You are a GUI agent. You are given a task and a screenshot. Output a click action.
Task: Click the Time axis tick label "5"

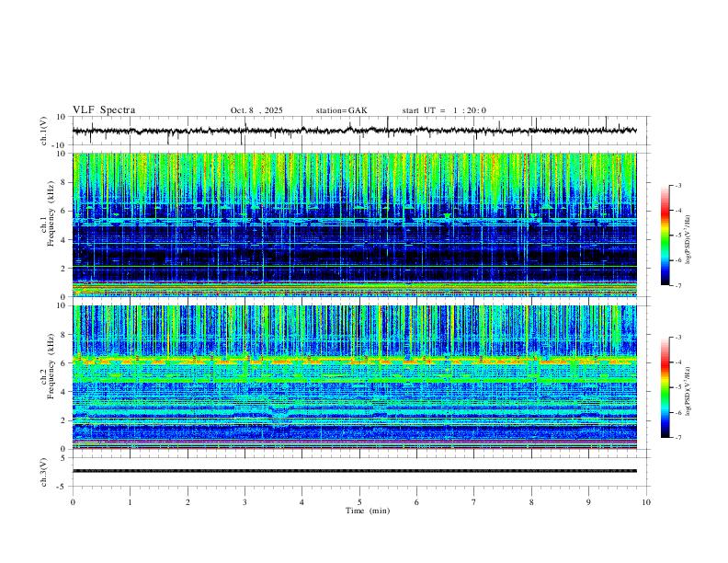[x=359, y=502]
